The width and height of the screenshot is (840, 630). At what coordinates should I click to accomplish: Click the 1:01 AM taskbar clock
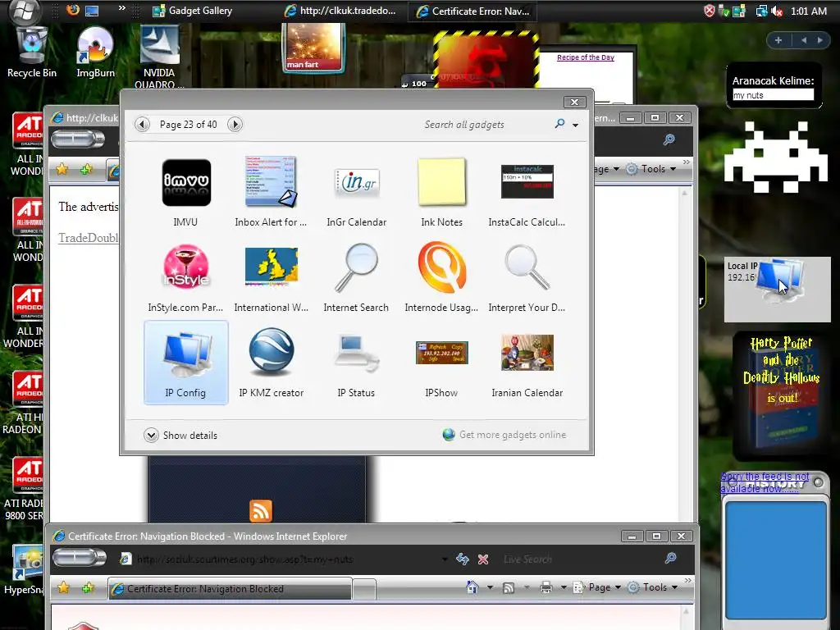coord(808,11)
